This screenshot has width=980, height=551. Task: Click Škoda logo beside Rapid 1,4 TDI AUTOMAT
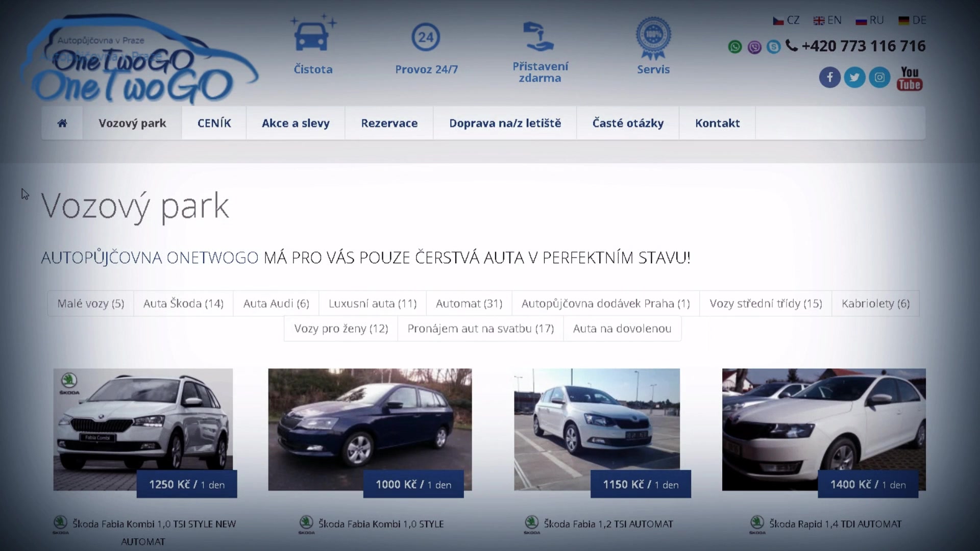tap(757, 524)
